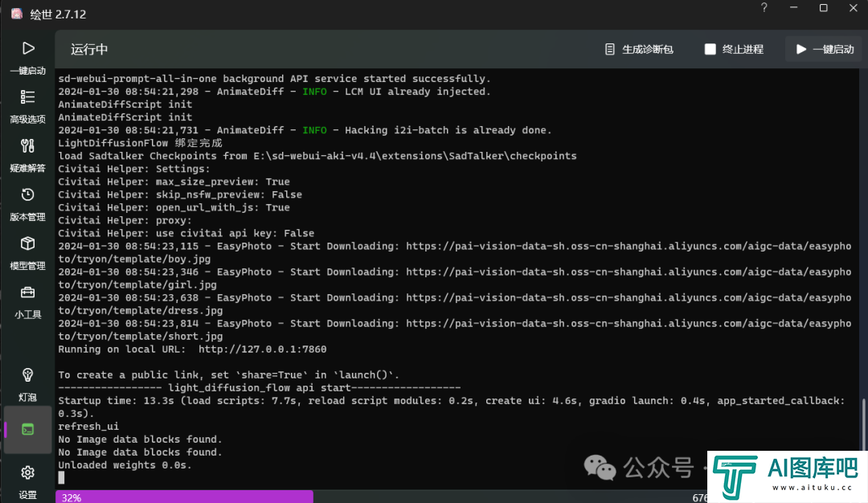Viewport: 868px width, 503px height.
Task: Click the 生成诊断包 diagnostic package button
Action: (639, 49)
